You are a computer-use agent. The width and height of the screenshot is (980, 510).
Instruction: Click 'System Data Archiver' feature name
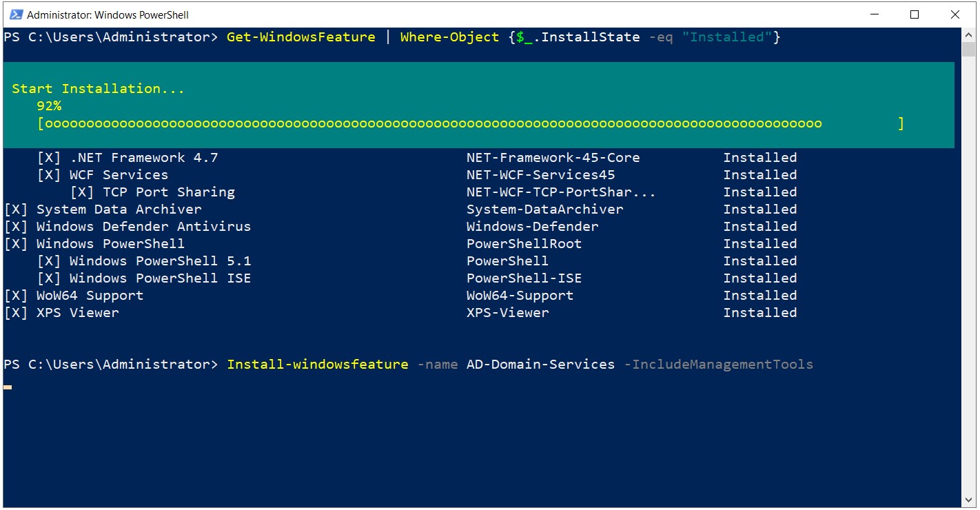119,210
